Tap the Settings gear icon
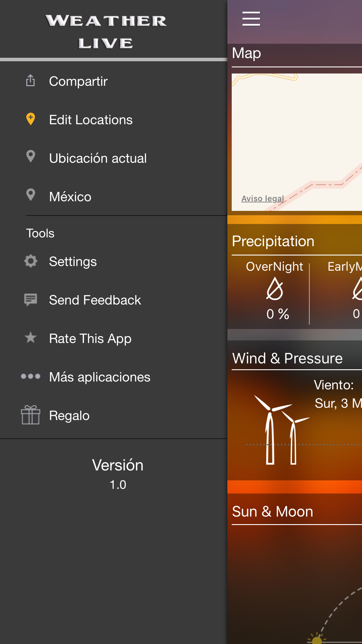The height and width of the screenshot is (644, 362). 31,261
